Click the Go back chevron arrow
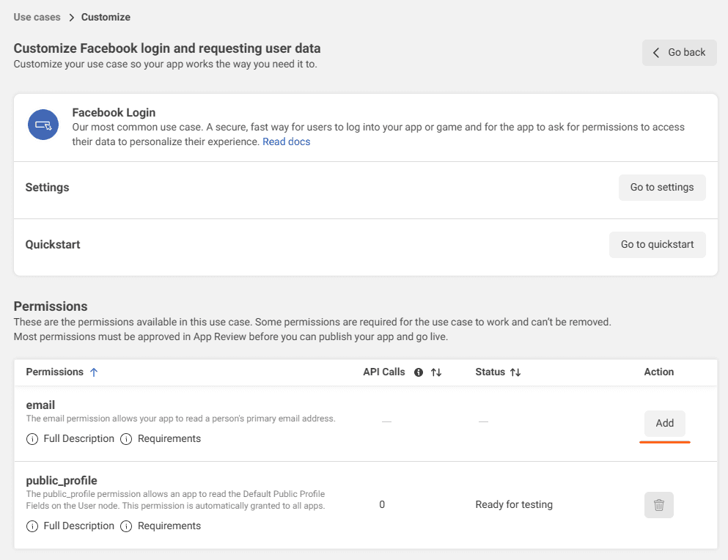The width and height of the screenshot is (728, 560). point(656,53)
